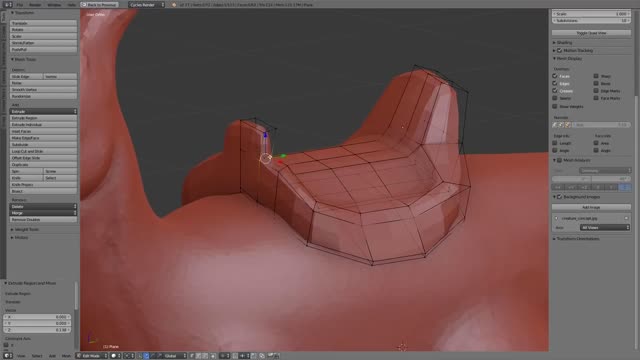This screenshot has height=360, width=640.
Task: Toggle limit selection to visible icon
Action: (213, 356)
